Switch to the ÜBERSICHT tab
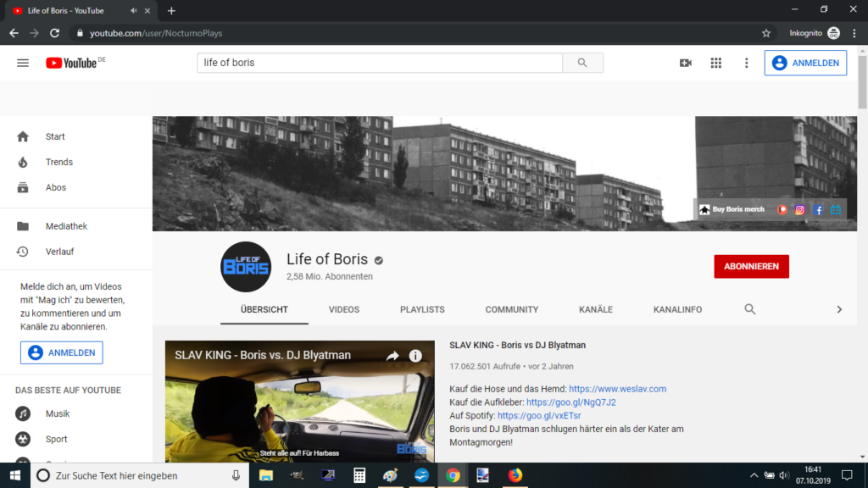The image size is (868, 488). (264, 310)
